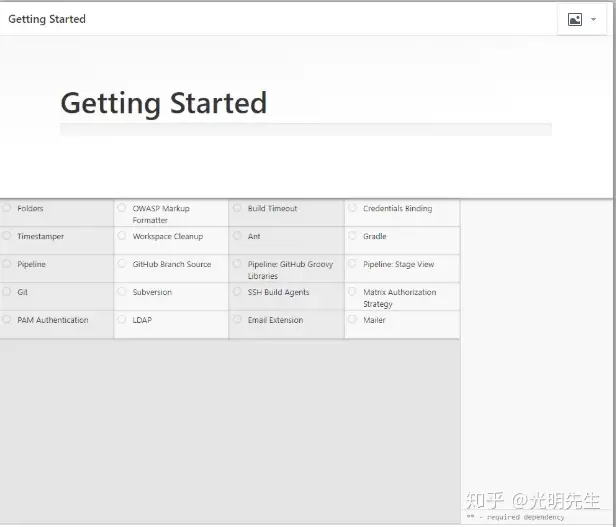This screenshot has height=527, width=616.
Task: Click the Build Timeout status circle
Action: pos(237,207)
